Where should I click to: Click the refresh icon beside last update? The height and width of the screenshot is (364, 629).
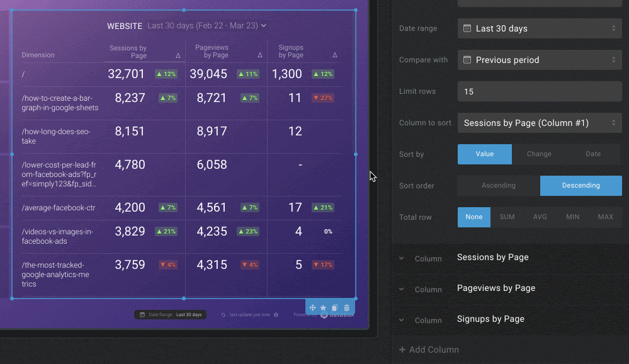tap(224, 315)
